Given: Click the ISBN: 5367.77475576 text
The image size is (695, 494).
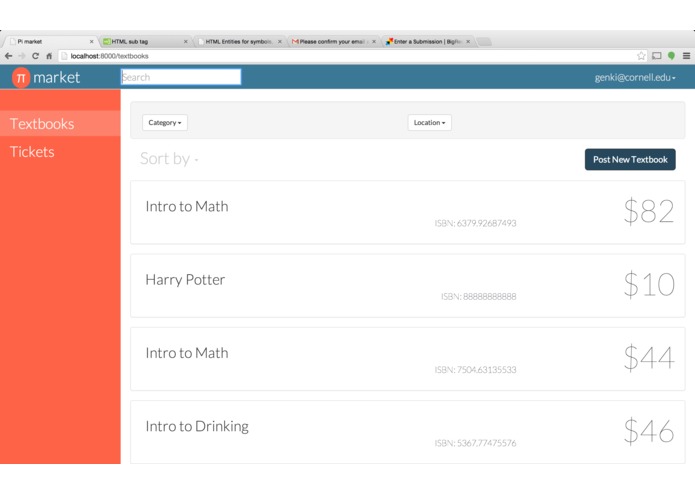Looking at the screenshot, I should [475, 443].
